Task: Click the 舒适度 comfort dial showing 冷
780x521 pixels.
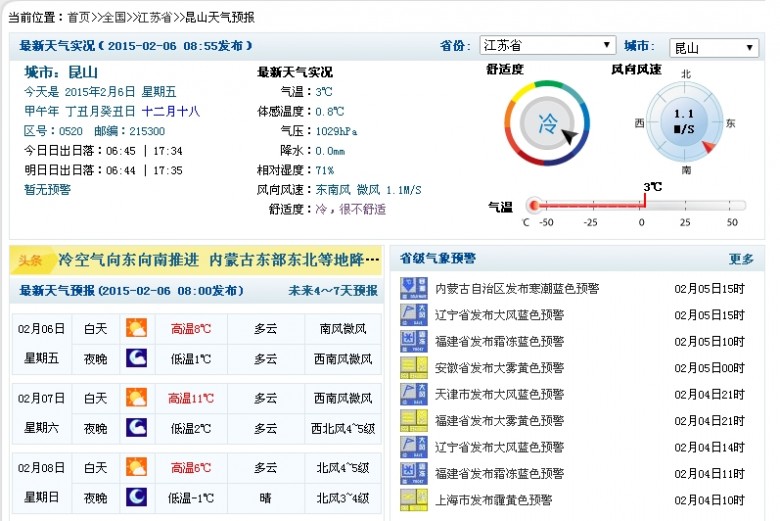Action: [x=547, y=124]
